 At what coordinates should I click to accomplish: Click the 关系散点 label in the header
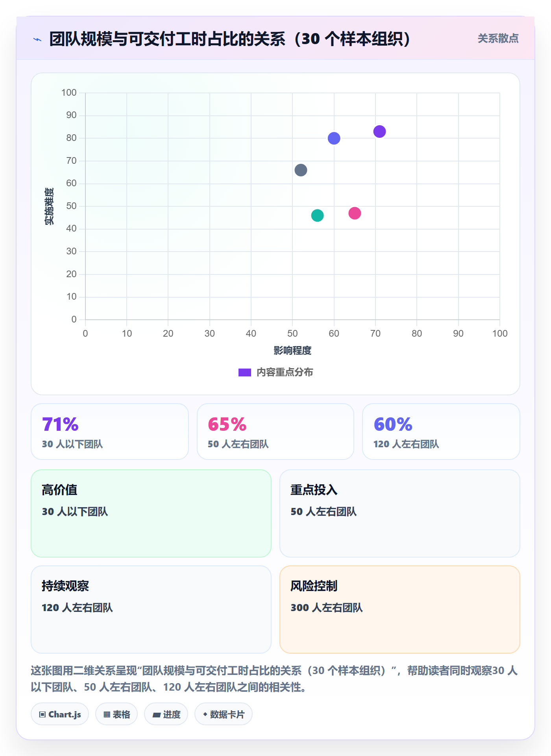coord(498,39)
